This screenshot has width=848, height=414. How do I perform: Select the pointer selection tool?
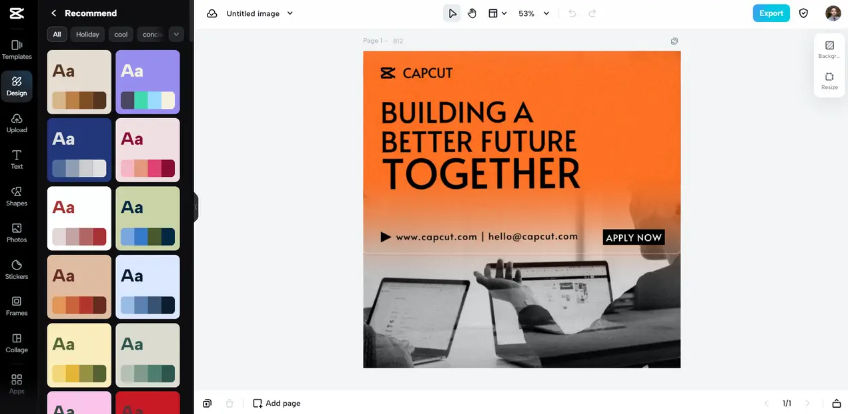(x=452, y=14)
